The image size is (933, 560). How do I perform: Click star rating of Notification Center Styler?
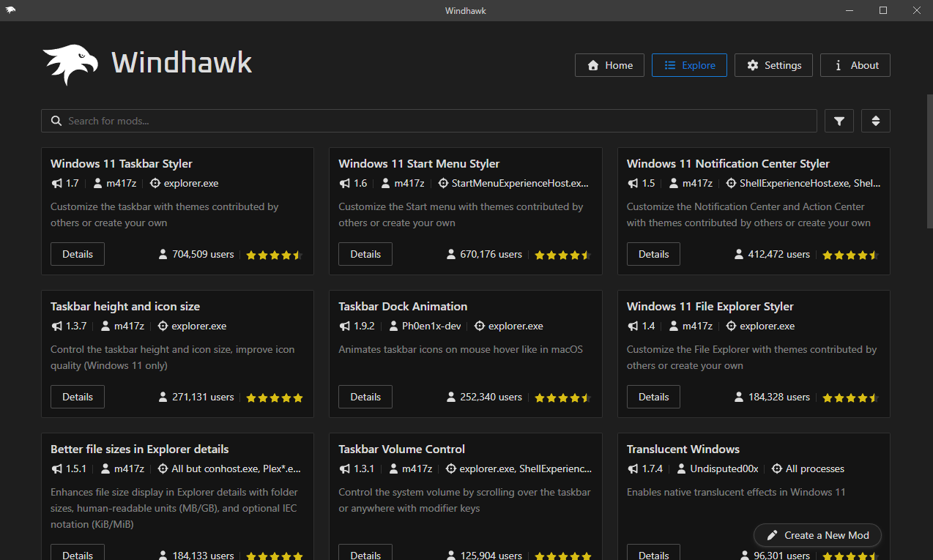click(x=850, y=255)
